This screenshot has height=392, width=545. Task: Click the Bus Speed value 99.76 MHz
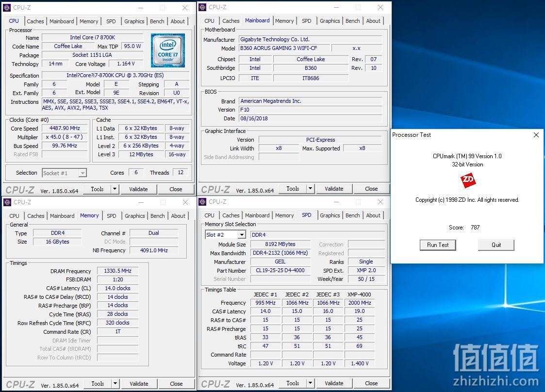click(x=65, y=146)
